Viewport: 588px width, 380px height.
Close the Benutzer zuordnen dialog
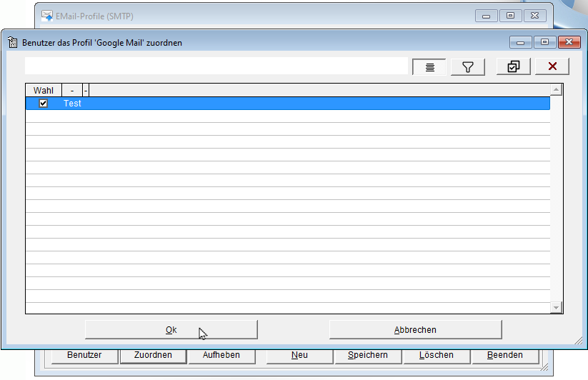coord(569,42)
